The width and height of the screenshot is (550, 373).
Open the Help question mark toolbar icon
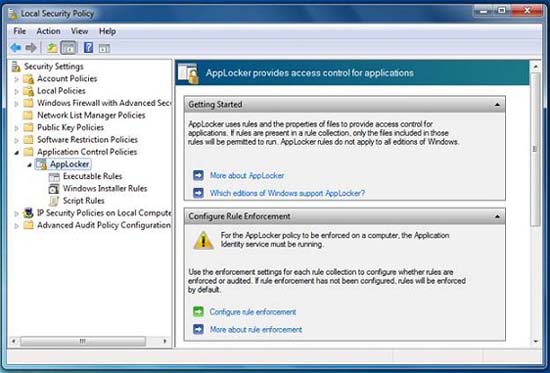[88, 47]
